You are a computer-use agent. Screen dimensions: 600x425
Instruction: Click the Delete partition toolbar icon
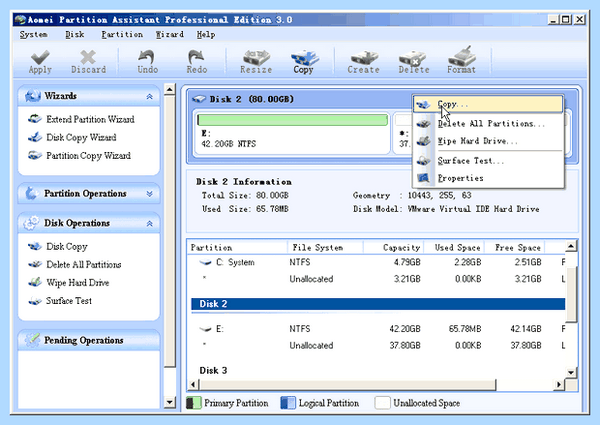click(413, 57)
